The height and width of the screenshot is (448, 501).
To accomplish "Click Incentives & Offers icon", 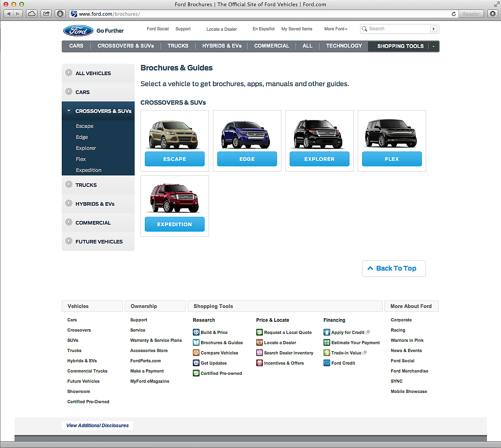I will coord(259,363).
